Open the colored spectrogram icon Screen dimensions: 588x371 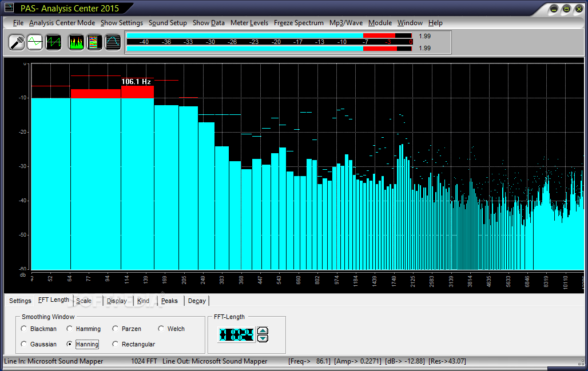pos(94,42)
